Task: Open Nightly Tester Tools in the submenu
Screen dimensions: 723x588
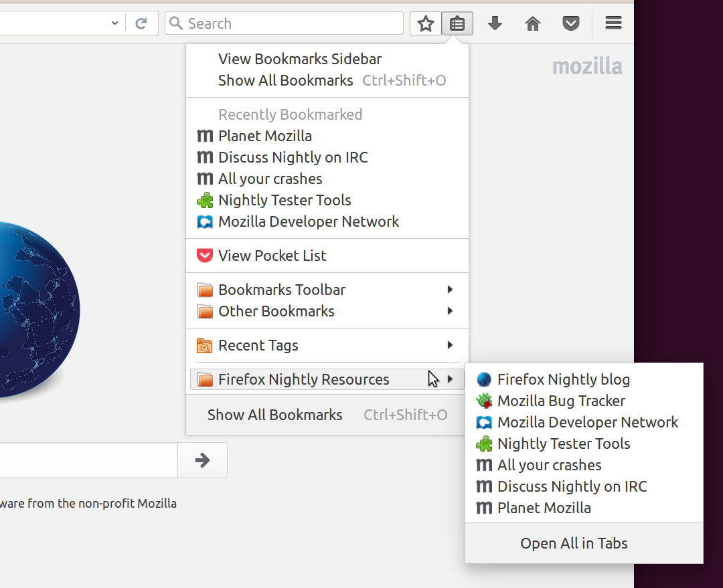Action: click(563, 444)
